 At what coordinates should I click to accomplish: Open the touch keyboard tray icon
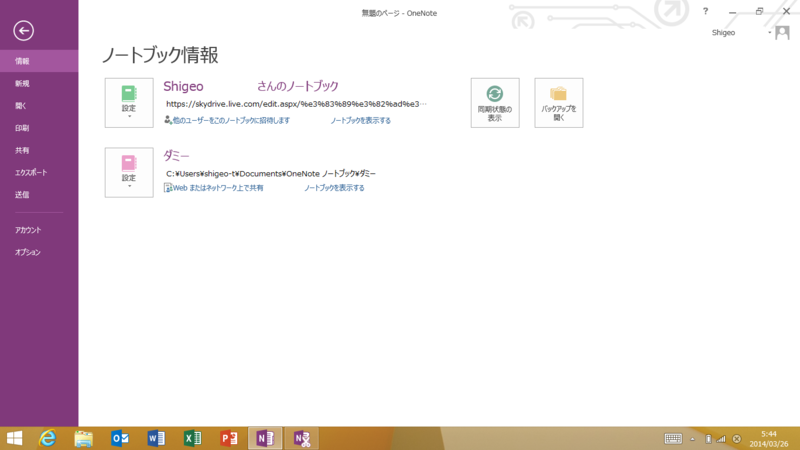[x=673, y=439]
